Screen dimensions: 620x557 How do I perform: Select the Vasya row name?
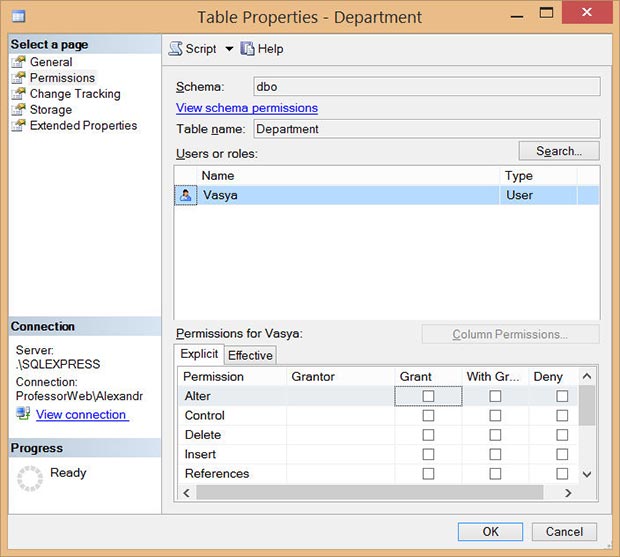coord(220,195)
